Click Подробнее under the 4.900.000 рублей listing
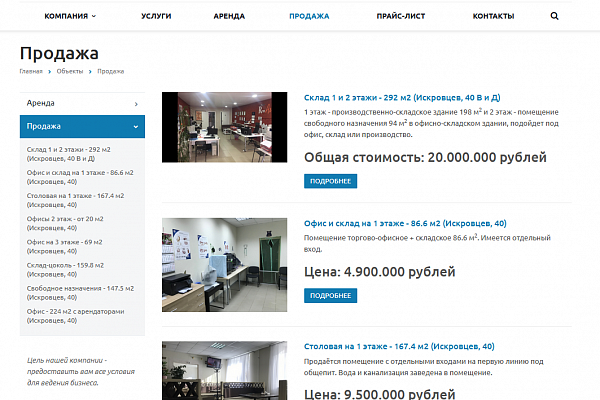Screen dimensions: 600x400 (331, 296)
